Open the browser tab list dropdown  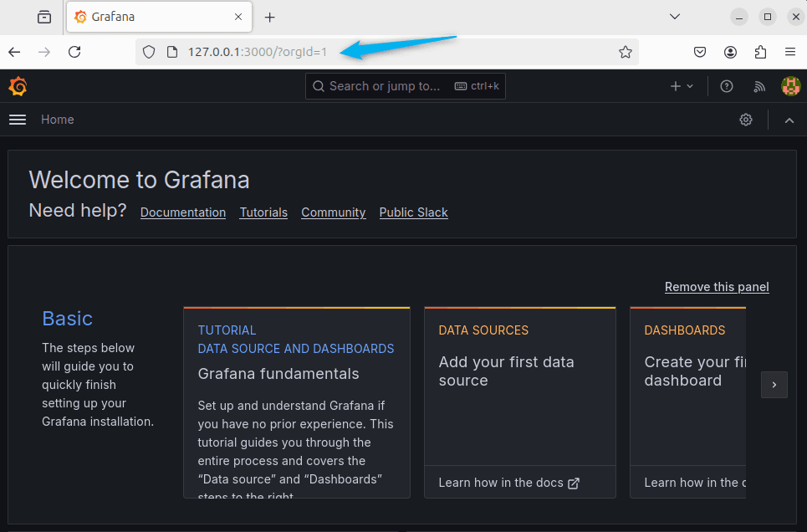click(674, 16)
